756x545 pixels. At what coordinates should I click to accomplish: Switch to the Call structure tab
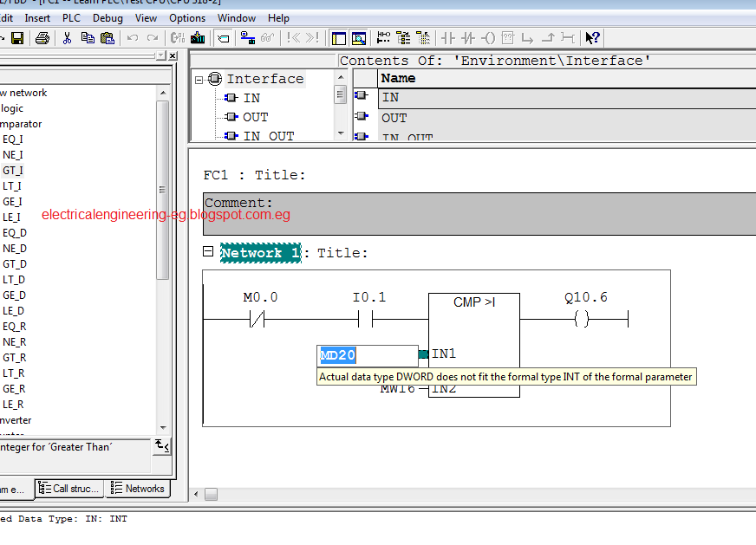point(68,489)
